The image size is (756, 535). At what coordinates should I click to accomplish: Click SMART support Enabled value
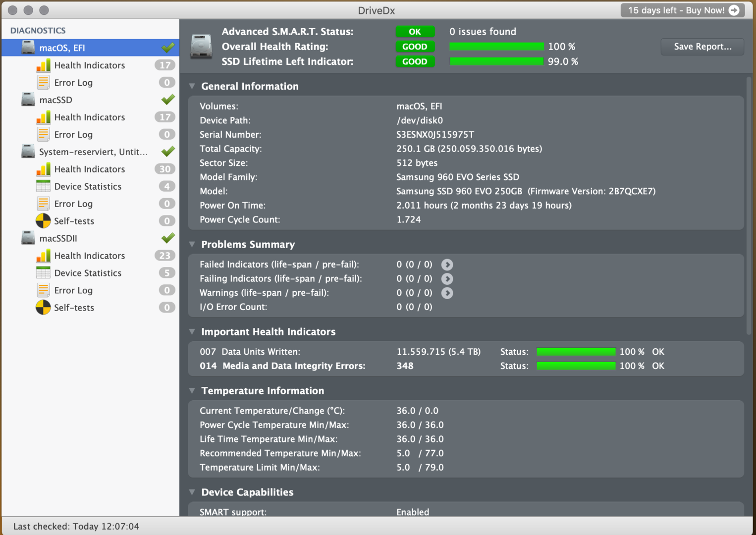click(x=413, y=512)
